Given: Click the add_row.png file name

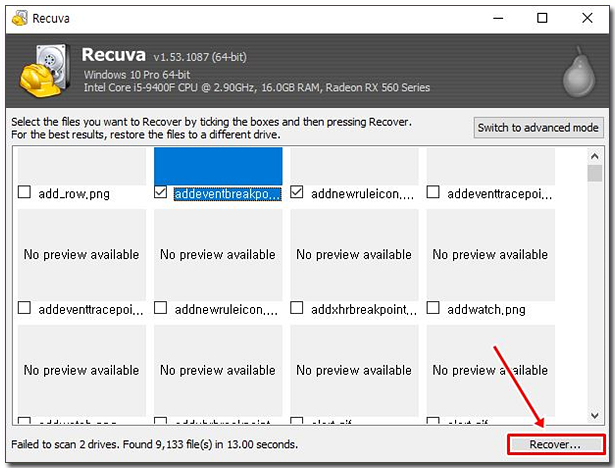Looking at the screenshot, I should pyautogui.click(x=74, y=194).
